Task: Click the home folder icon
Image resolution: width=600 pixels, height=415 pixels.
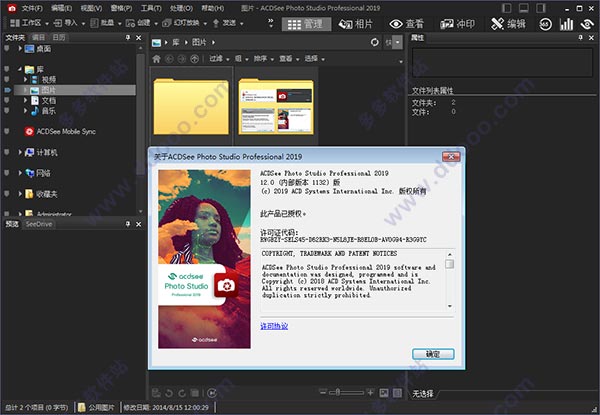Action: [x=156, y=59]
